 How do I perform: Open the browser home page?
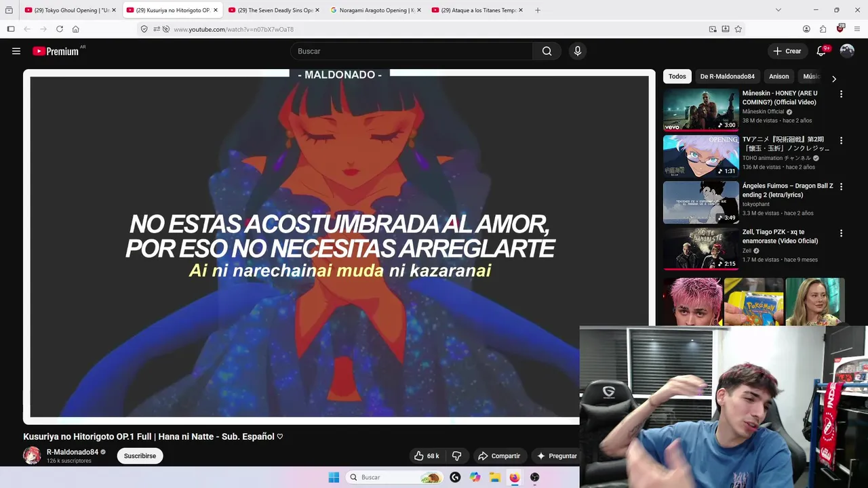76,29
